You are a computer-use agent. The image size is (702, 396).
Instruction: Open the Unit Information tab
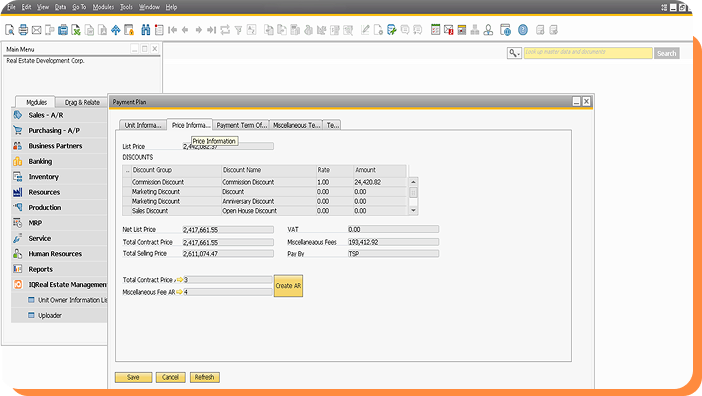click(x=143, y=125)
